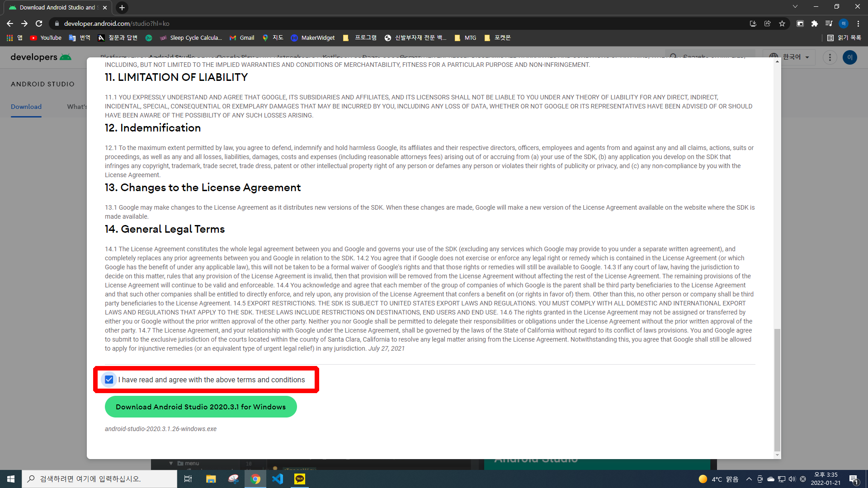868x488 pixels.
Task: Open the Extensions puzzle icon
Action: pyautogui.click(x=815, y=23)
